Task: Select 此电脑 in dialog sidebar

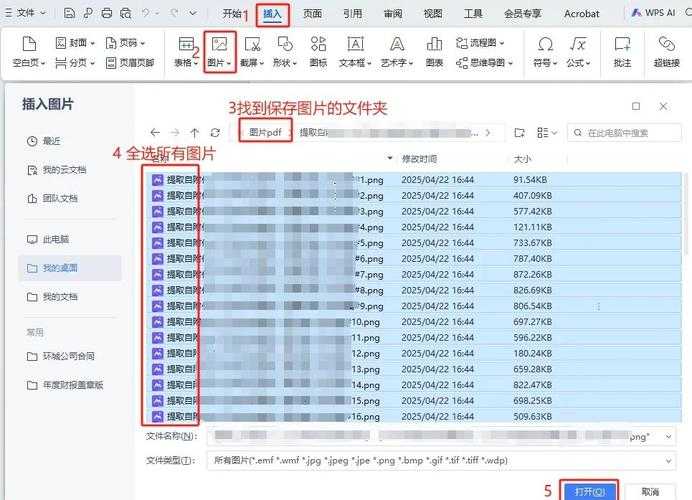Action: [48, 239]
